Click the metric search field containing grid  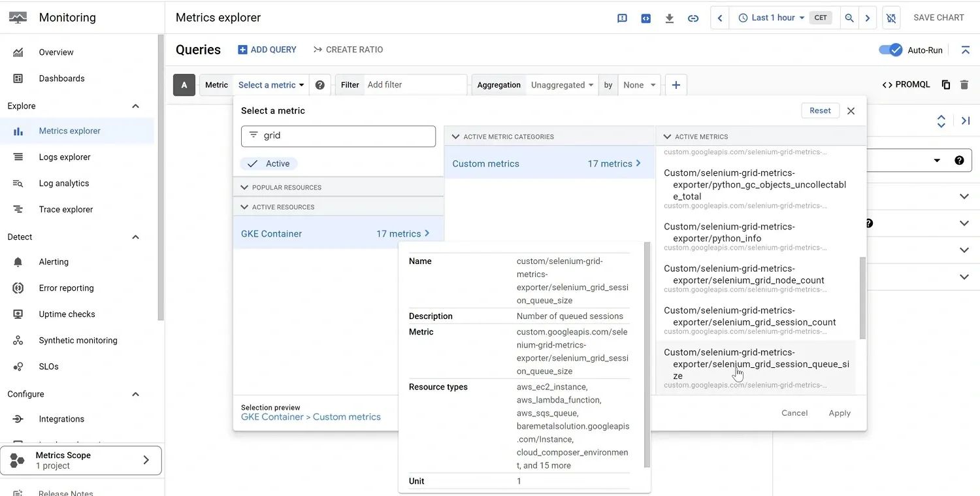[x=338, y=136]
